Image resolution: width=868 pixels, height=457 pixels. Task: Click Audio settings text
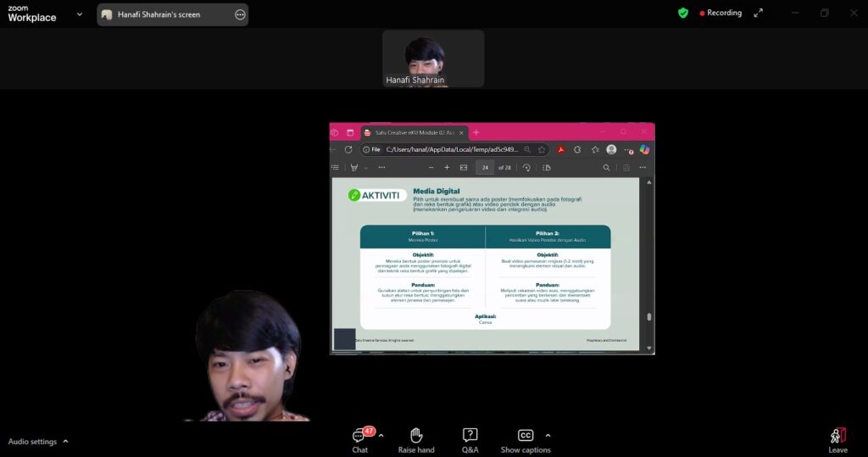click(32, 442)
